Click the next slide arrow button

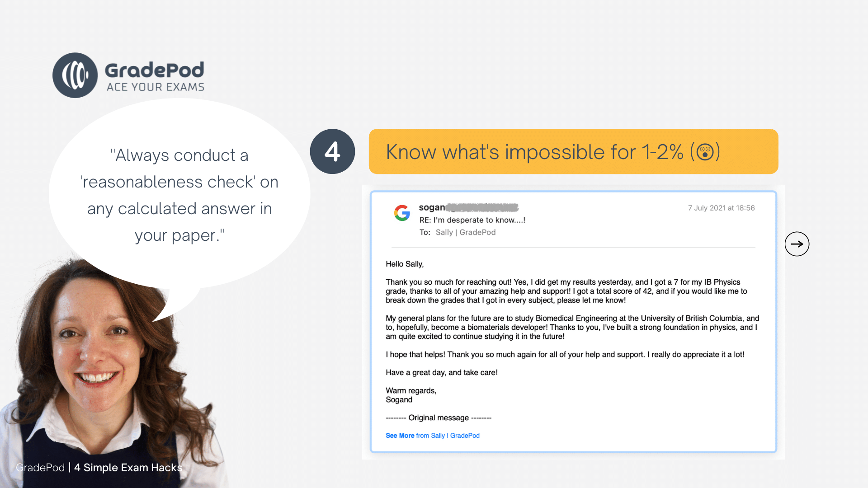(x=797, y=244)
